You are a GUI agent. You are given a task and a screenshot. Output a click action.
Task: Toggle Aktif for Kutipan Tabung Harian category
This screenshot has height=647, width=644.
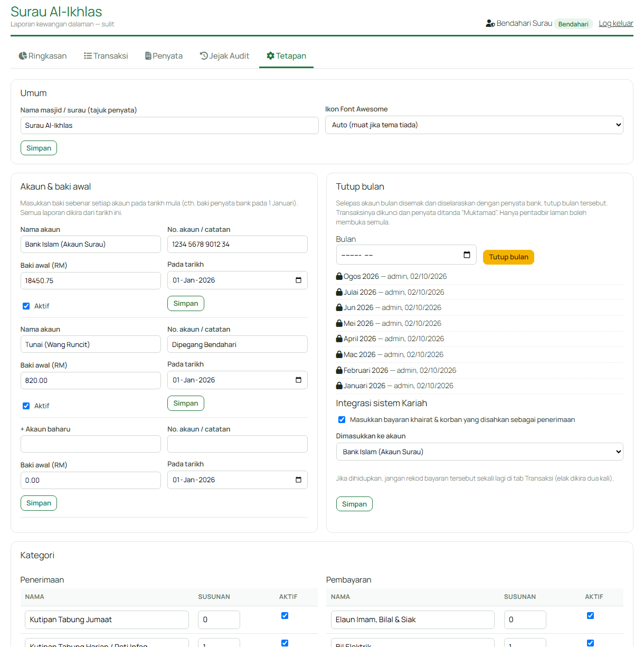(285, 643)
